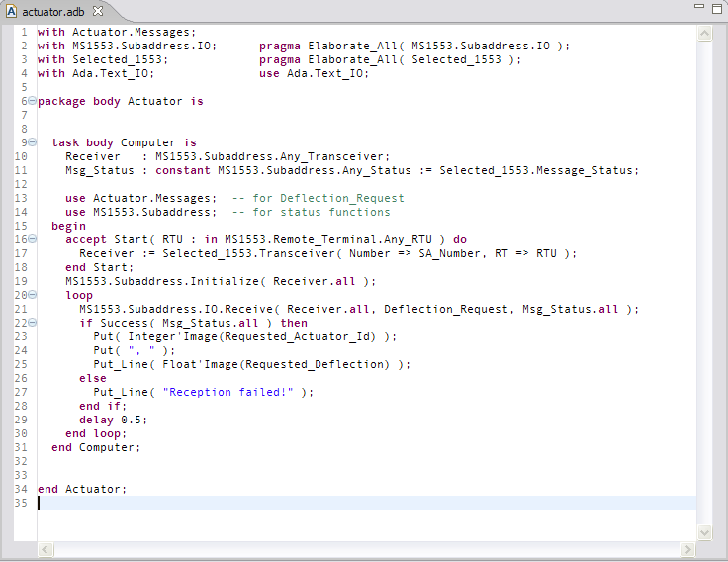Viewport: 728px width, 562px height.
Task: Collapse the task body Computer fold
Action: (33, 142)
